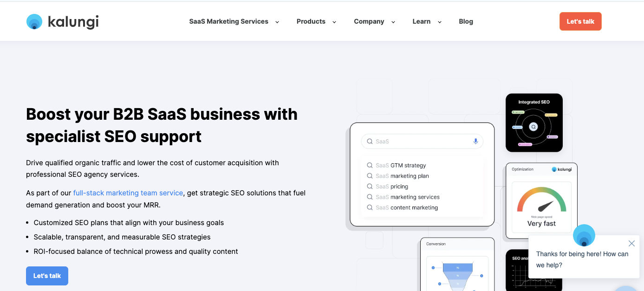Click orange Let's talk header button

pos(580,21)
